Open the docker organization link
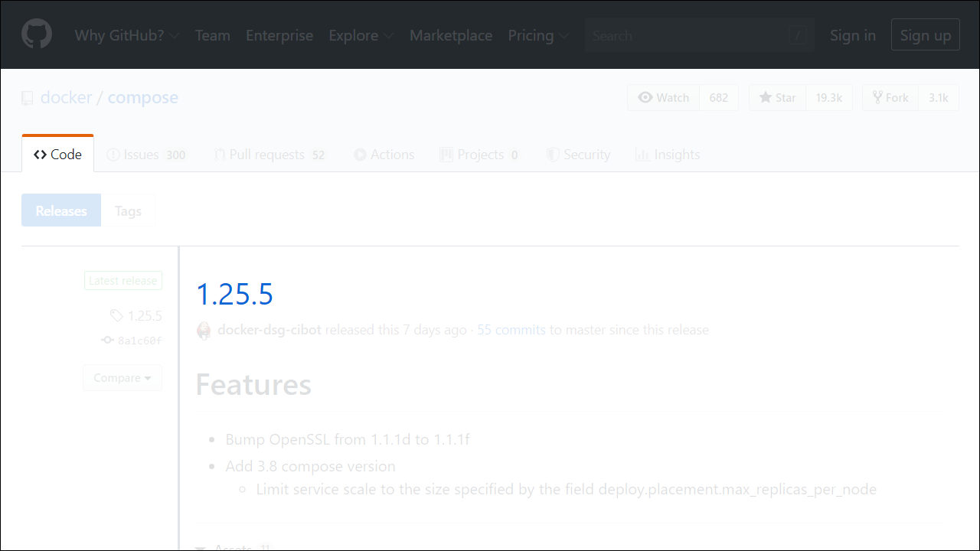 pyautogui.click(x=66, y=97)
